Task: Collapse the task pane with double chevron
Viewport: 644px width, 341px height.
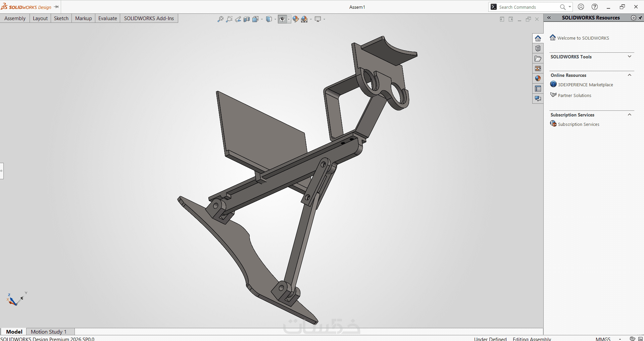Action: [x=549, y=18]
